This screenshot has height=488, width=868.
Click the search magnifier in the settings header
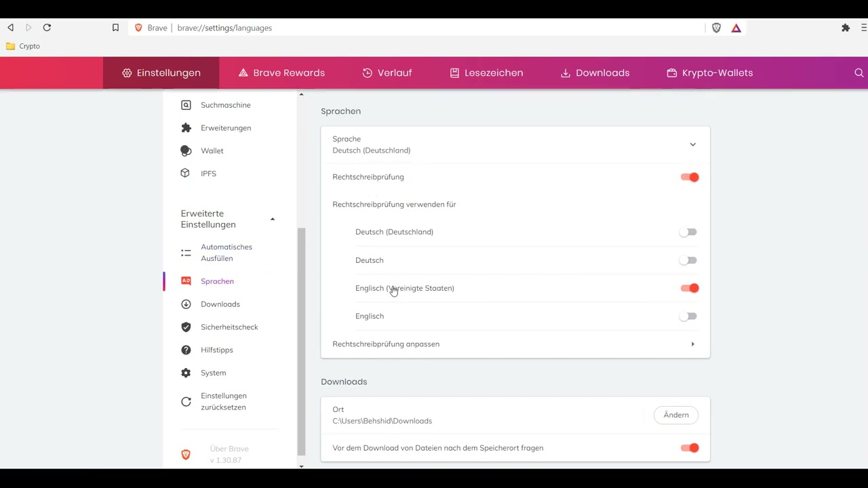tap(859, 73)
